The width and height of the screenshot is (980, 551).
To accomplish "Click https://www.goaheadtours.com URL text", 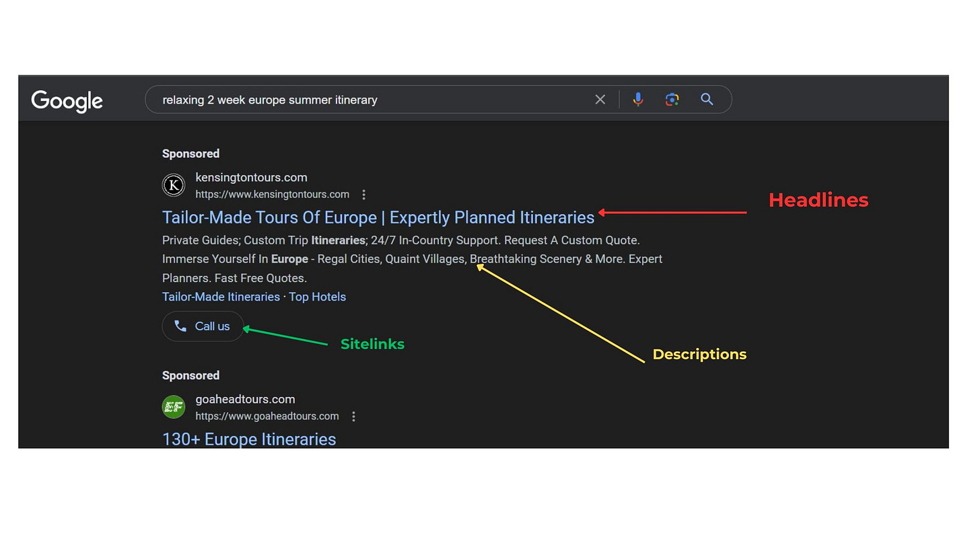I will (x=267, y=416).
